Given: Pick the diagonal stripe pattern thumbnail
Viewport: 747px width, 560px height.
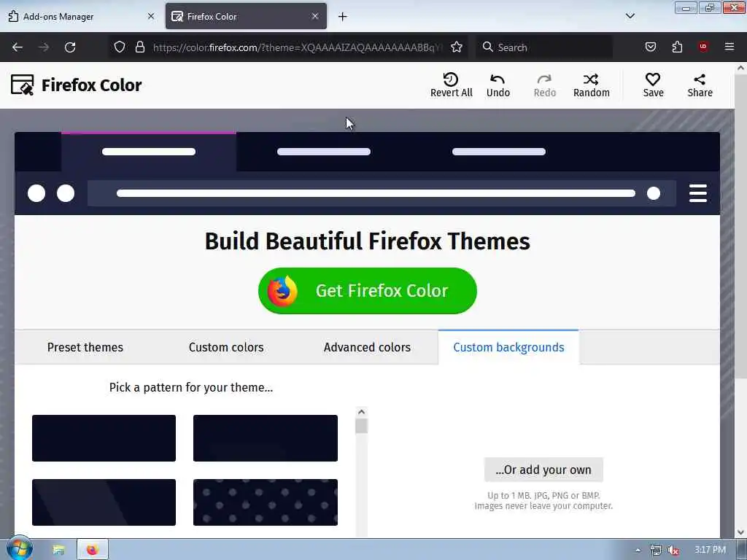Looking at the screenshot, I should pyautogui.click(x=104, y=502).
